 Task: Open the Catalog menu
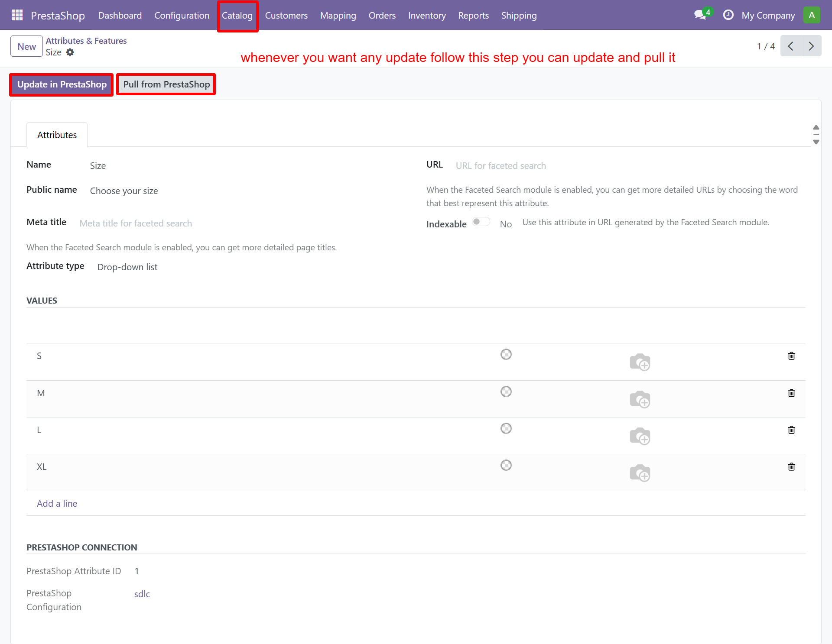(237, 16)
